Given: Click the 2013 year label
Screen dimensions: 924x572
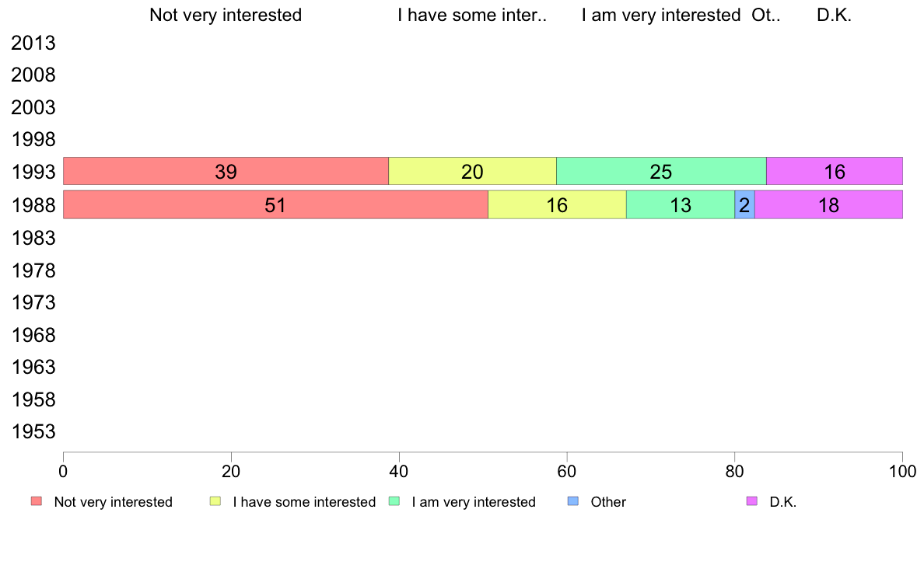Looking at the screenshot, I should coord(33,43).
